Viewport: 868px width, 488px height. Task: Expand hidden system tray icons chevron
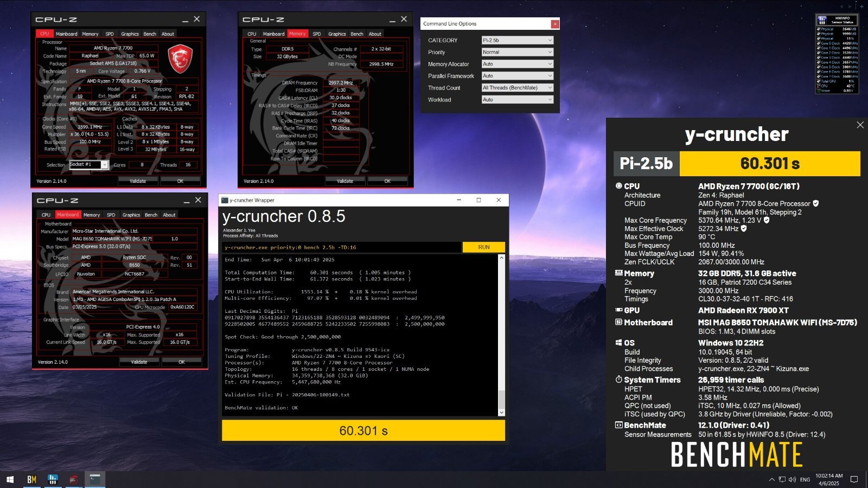[771, 479]
